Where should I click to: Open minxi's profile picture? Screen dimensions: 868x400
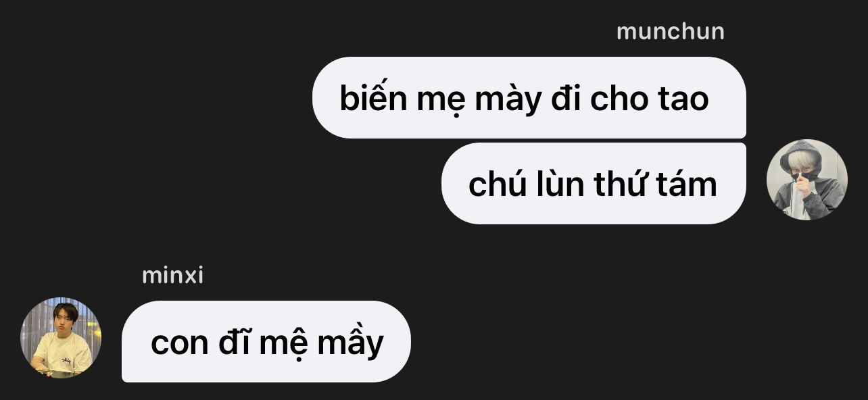click(61, 338)
